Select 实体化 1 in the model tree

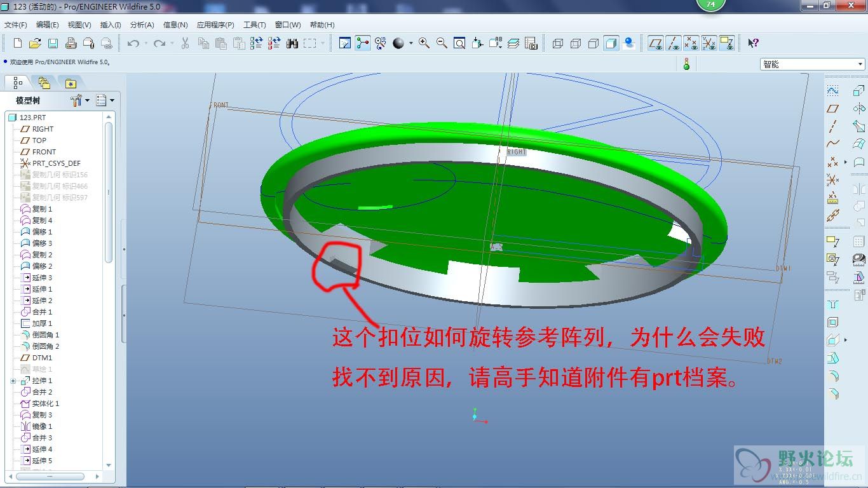[46, 403]
